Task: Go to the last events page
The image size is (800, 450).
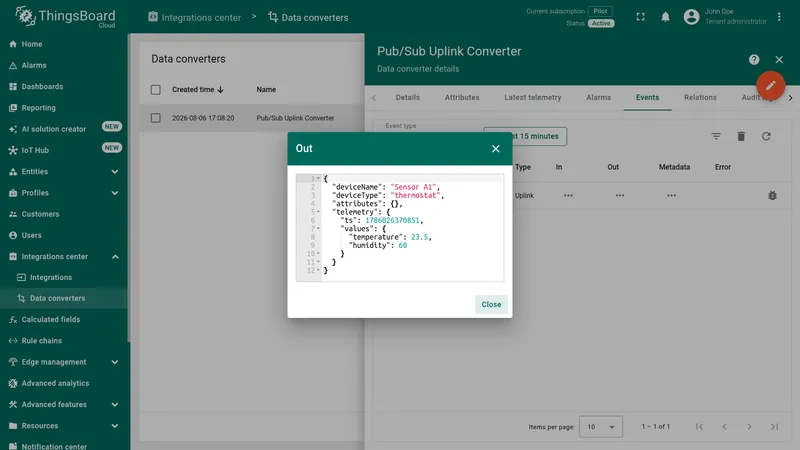Action: [774, 427]
